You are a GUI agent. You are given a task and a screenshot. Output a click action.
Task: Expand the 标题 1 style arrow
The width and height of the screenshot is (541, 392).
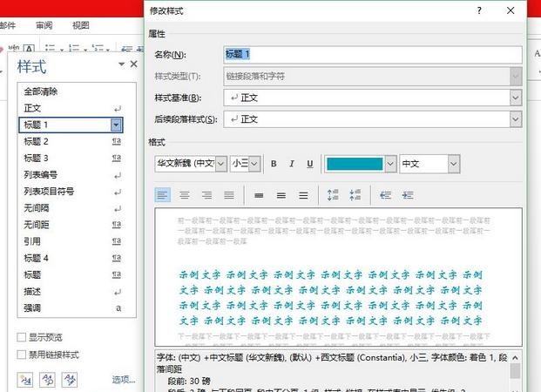click(x=116, y=125)
